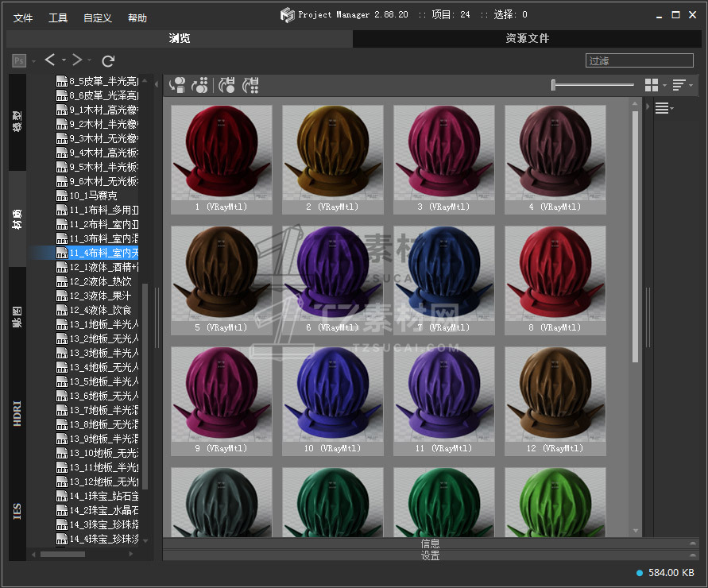Open the right panel list options dropdown

(664, 109)
